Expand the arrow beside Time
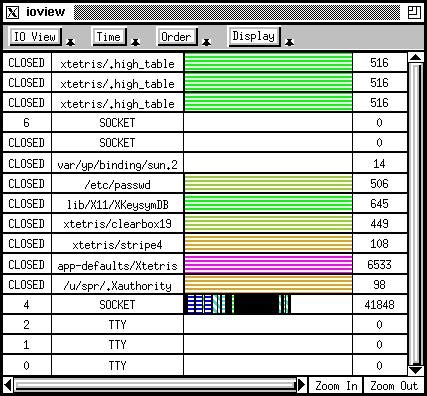This screenshot has width=427, height=396. [135, 42]
